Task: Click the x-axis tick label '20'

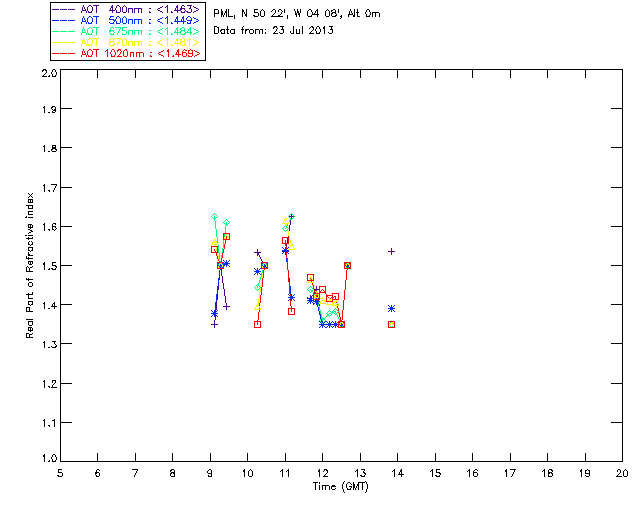Action: pos(622,473)
